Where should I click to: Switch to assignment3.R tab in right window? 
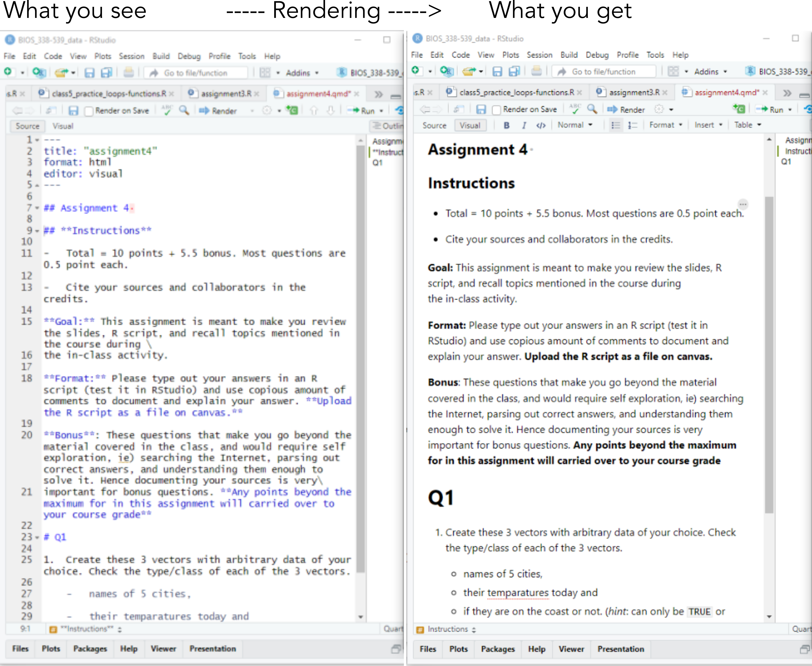coord(634,92)
